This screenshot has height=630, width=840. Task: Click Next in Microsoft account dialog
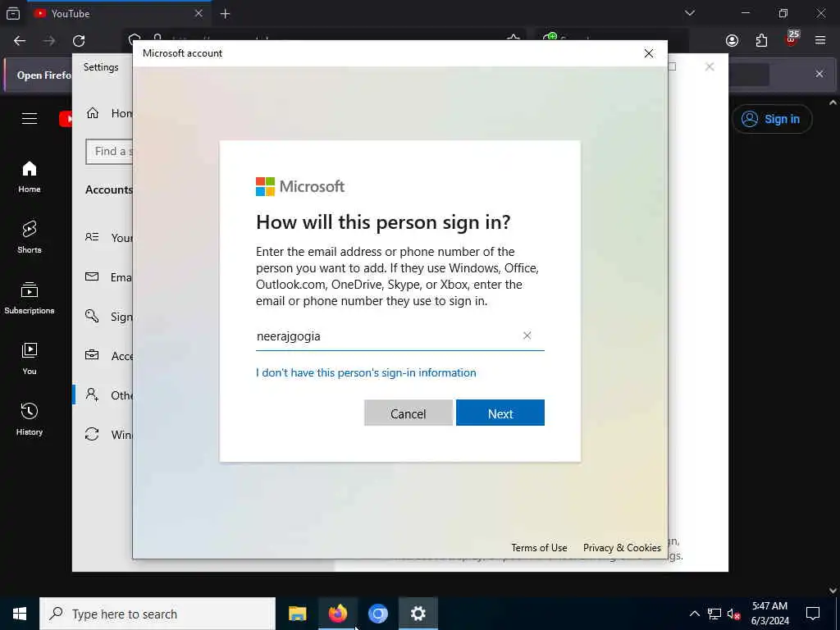click(x=500, y=413)
